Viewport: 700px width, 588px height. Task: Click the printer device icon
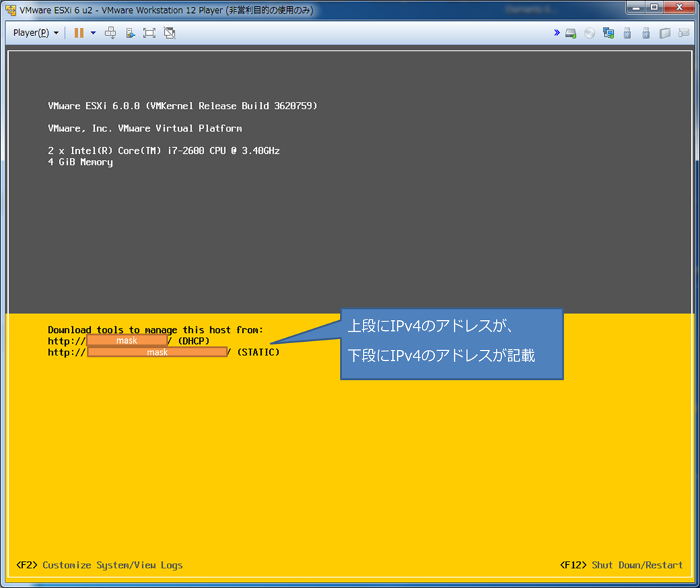(x=665, y=33)
